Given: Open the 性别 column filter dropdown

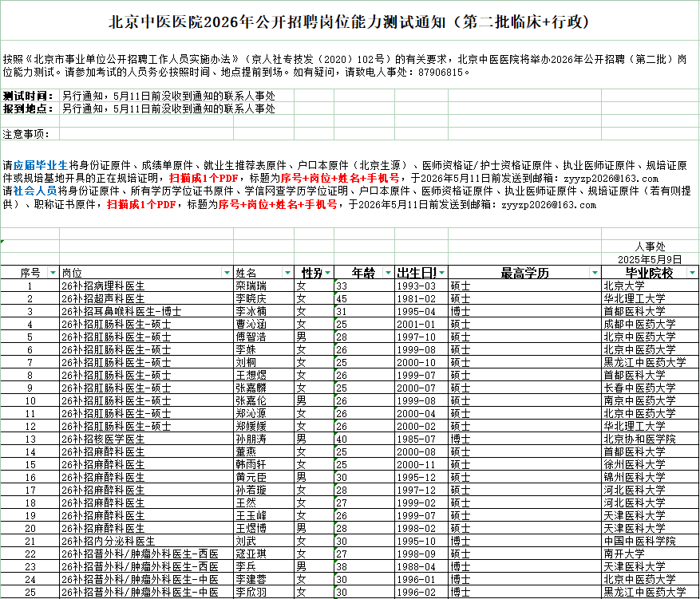Looking at the screenshot, I should click(328, 273).
